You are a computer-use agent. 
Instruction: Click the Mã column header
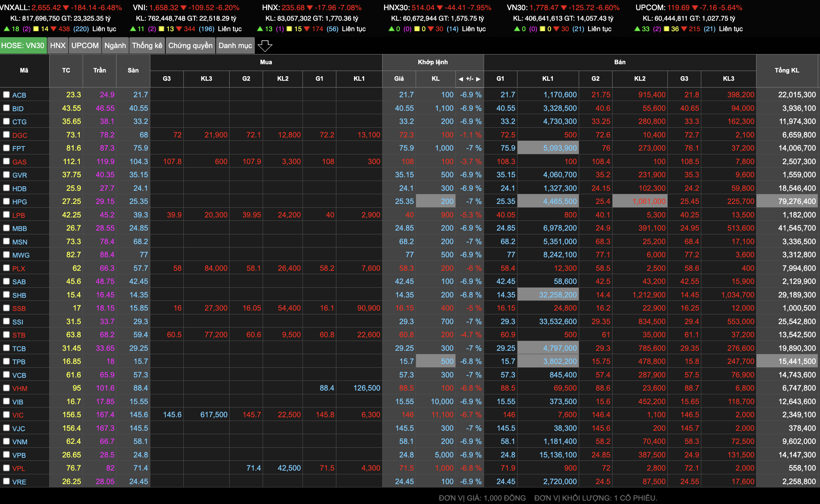[x=24, y=70]
